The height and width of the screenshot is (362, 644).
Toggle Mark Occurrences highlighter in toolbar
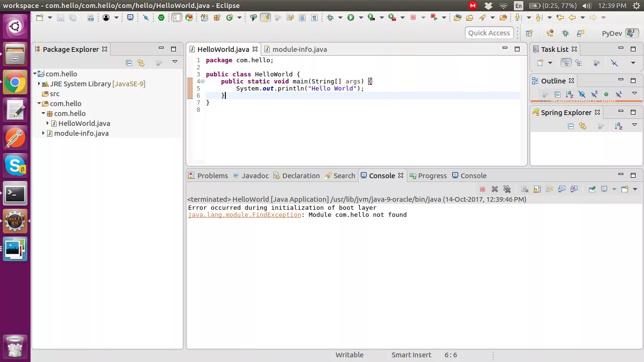[265, 17]
